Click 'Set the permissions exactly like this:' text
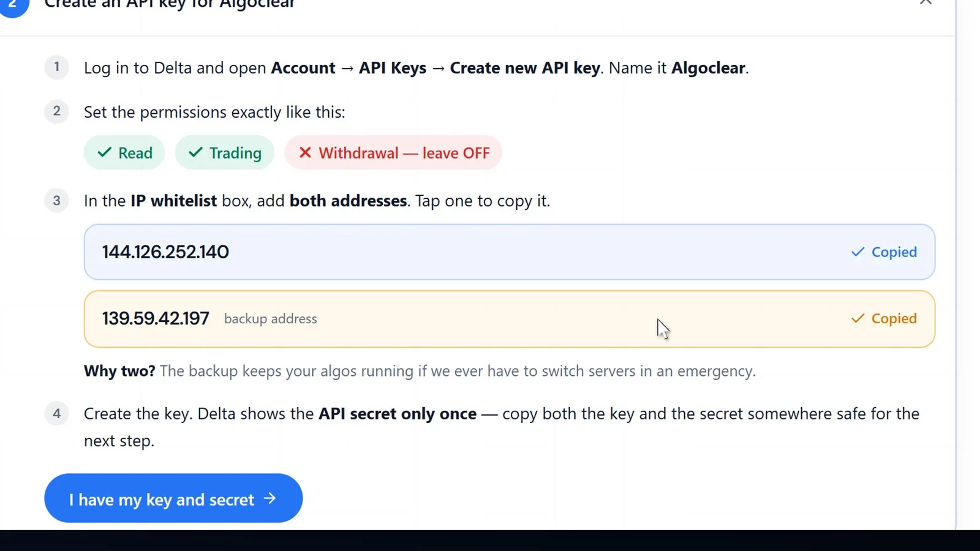 click(x=214, y=113)
